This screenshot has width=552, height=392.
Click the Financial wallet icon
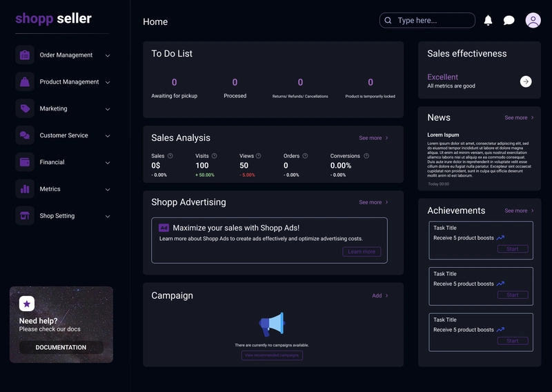point(25,162)
